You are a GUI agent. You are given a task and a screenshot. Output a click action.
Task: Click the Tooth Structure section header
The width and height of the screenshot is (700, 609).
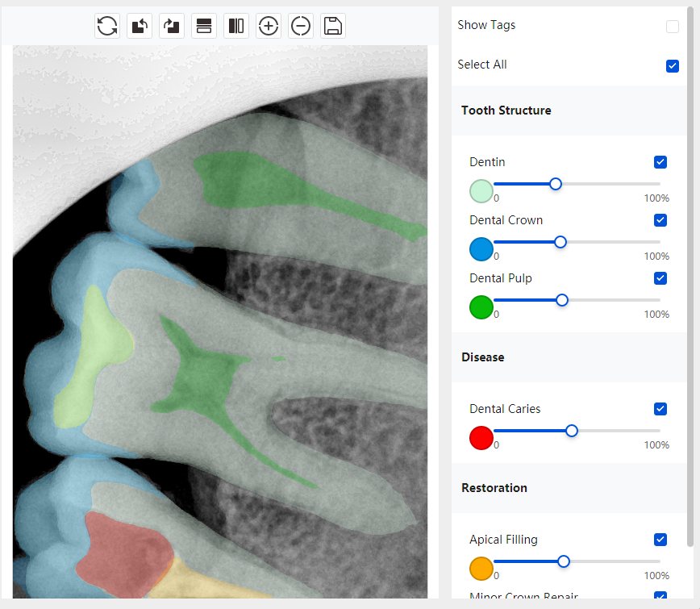tap(506, 111)
